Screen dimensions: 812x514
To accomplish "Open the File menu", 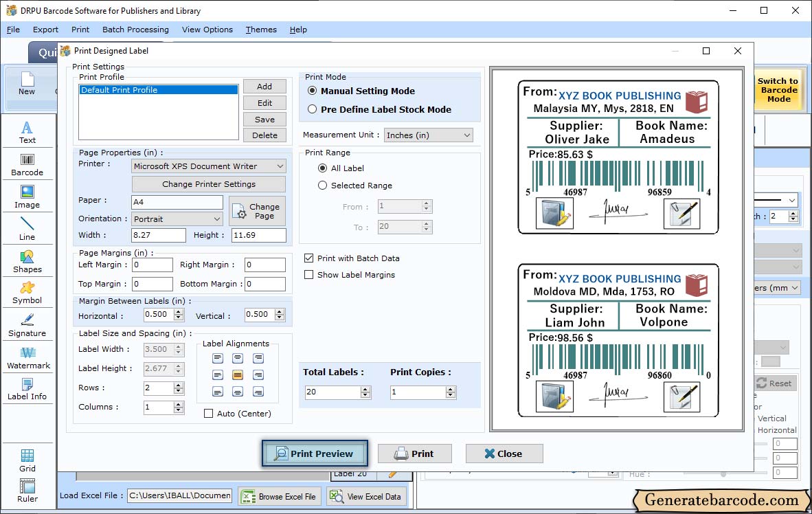I will (13, 30).
